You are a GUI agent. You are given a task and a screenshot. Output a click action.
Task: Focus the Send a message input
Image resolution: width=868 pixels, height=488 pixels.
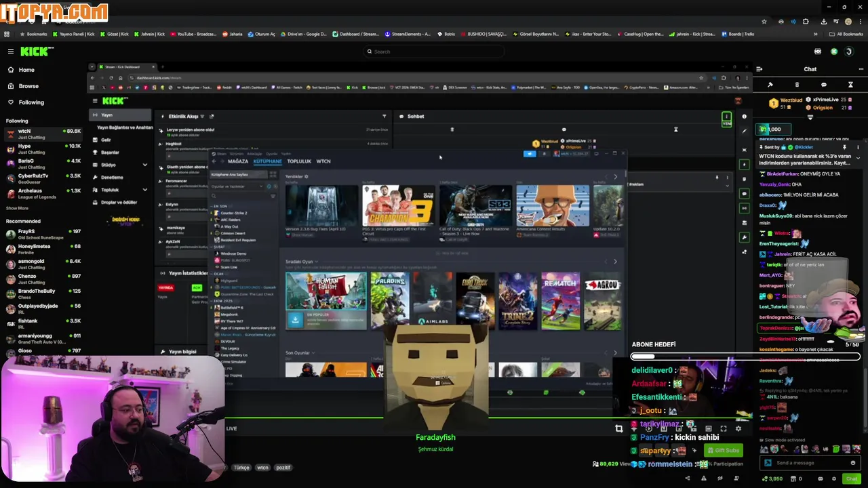click(810, 463)
